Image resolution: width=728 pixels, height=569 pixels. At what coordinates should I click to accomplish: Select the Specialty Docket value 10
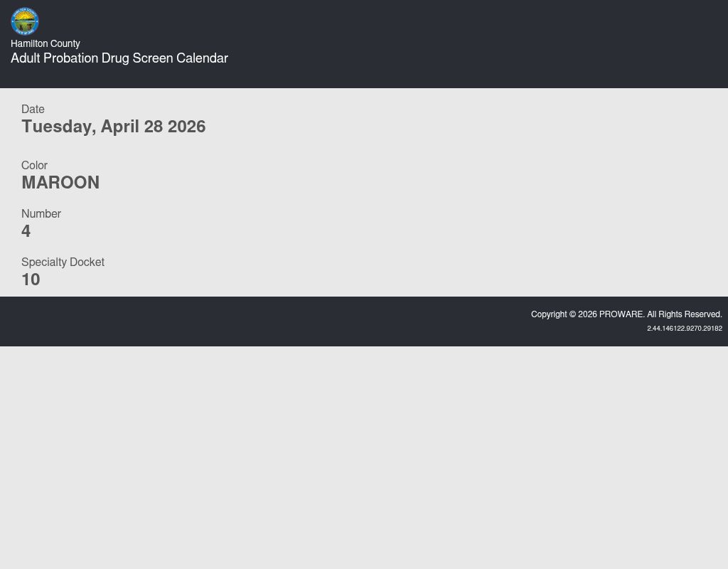coord(31,280)
